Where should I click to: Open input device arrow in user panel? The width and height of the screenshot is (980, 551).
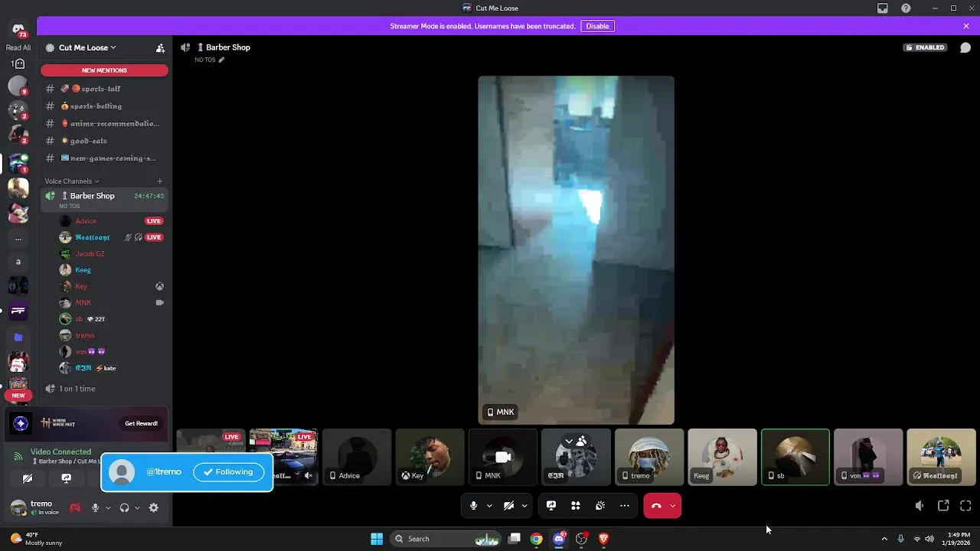[108, 507]
